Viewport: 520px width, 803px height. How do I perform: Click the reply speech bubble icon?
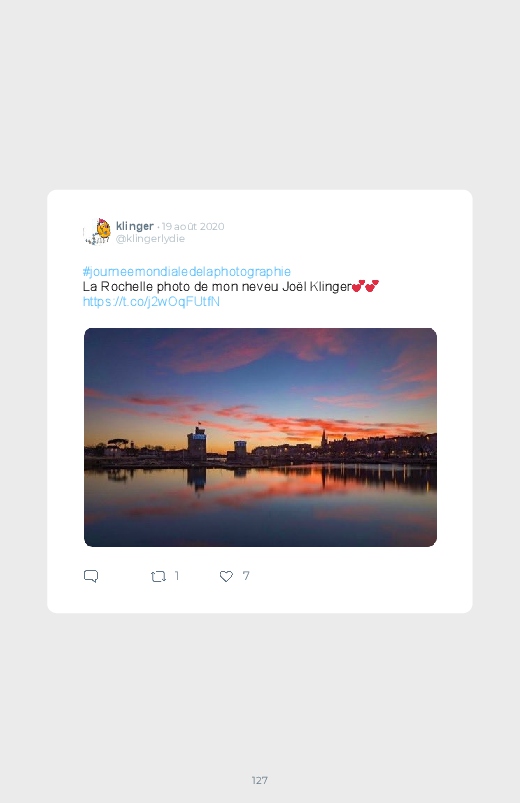tap(91, 576)
